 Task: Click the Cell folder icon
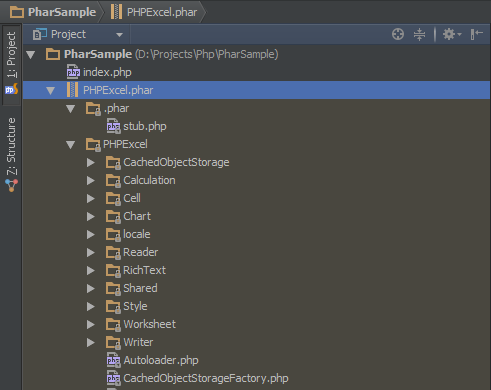(113, 198)
